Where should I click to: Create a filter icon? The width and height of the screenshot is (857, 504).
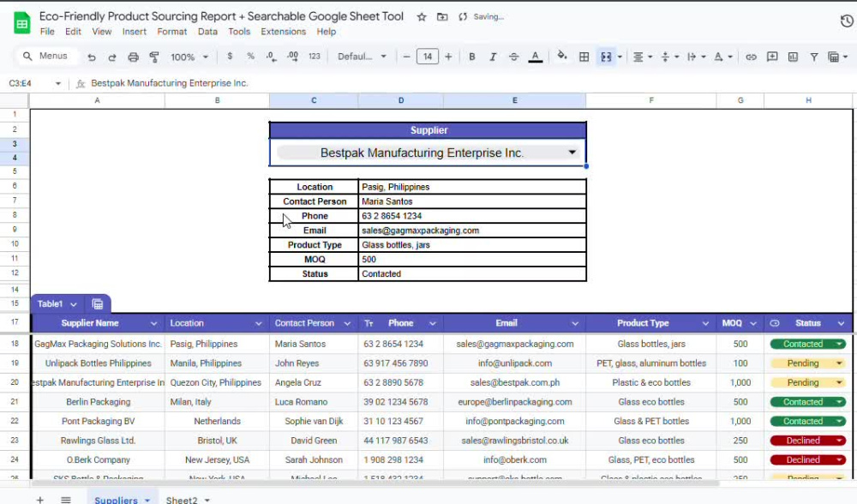tap(814, 57)
